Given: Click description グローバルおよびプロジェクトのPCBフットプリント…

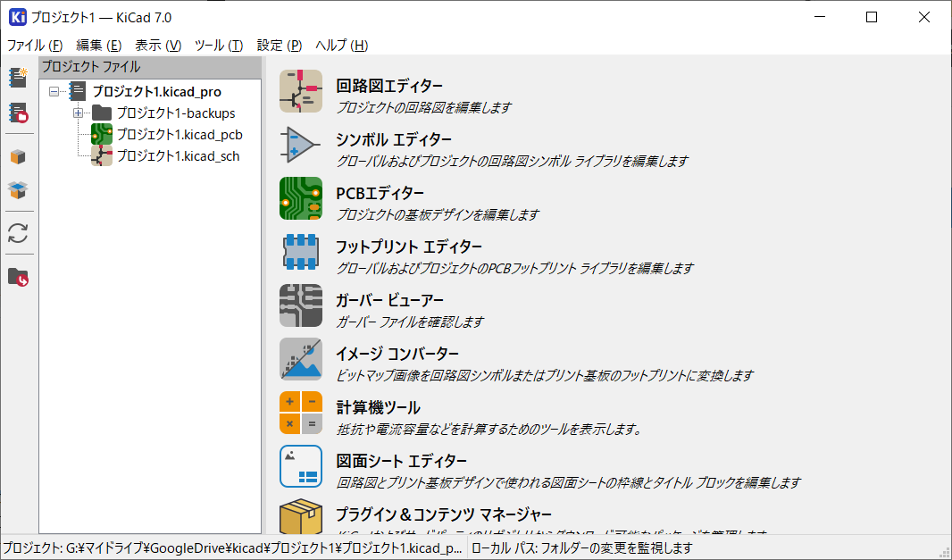Looking at the screenshot, I should 514,268.
